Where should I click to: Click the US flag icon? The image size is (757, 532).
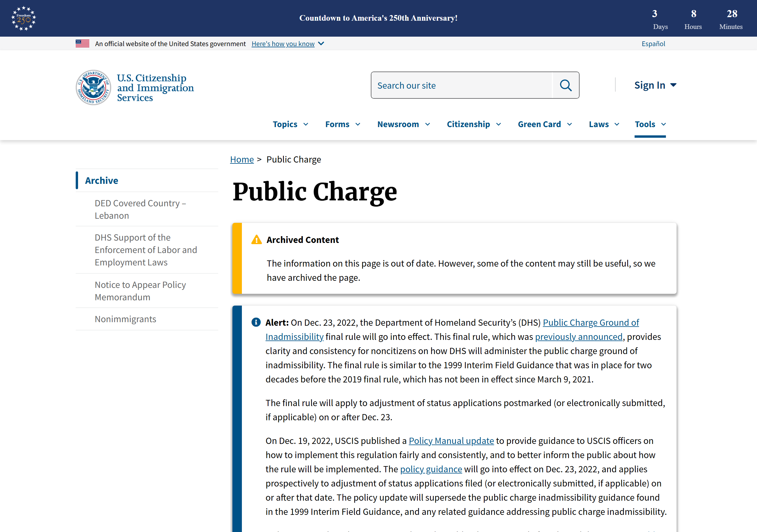click(x=83, y=43)
